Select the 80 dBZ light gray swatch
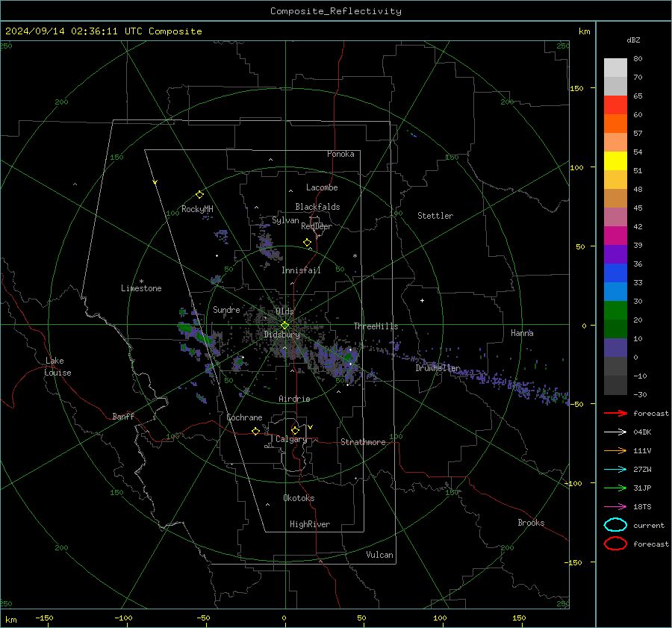672x628 pixels. click(x=615, y=67)
